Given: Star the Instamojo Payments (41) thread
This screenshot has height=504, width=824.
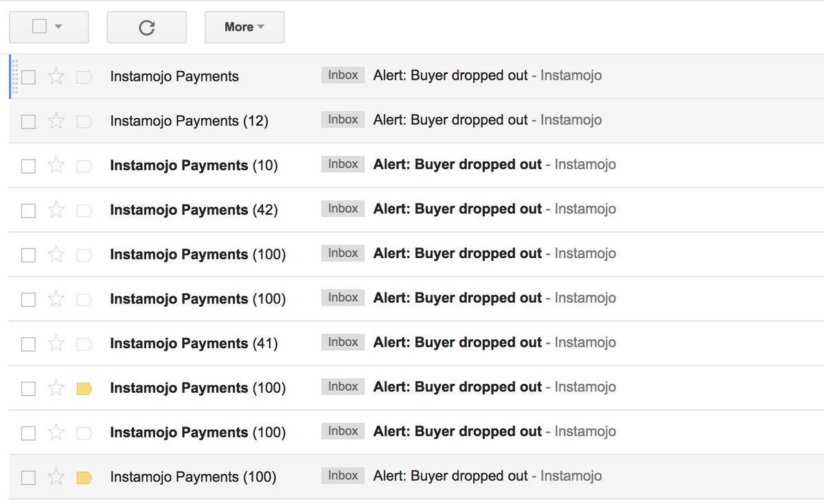Looking at the screenshot, I should point(56,343).
